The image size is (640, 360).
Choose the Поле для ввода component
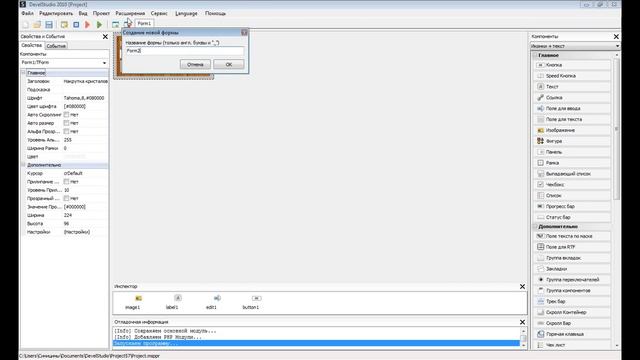click(x=572, y=109)
